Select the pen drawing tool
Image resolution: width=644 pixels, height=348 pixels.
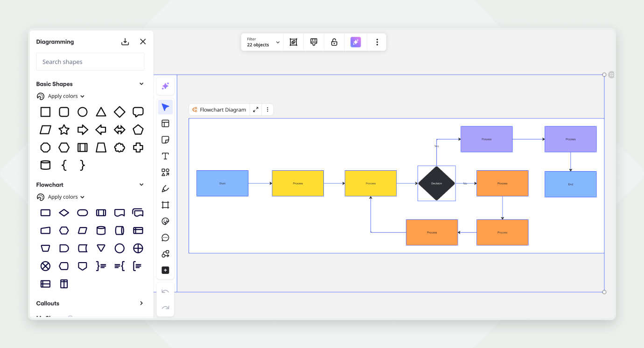pos(165,189)
